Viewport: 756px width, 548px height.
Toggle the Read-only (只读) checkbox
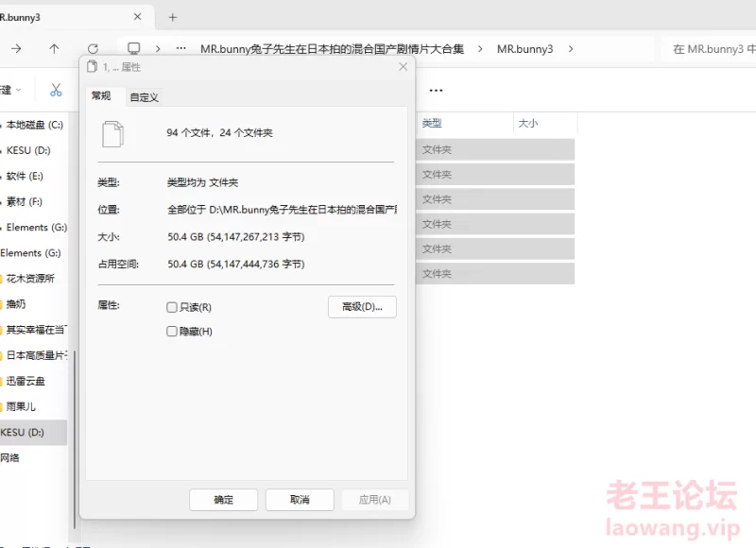click(x=172, y=307)
